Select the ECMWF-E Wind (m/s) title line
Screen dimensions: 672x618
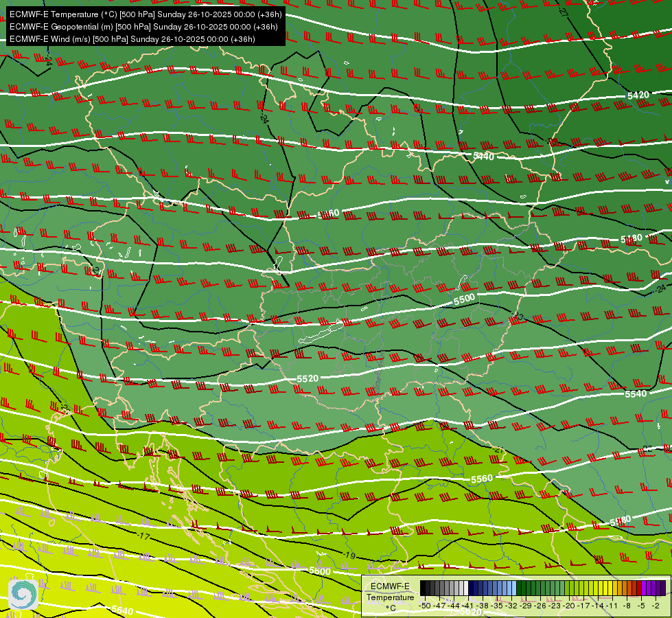coord(132,39)
